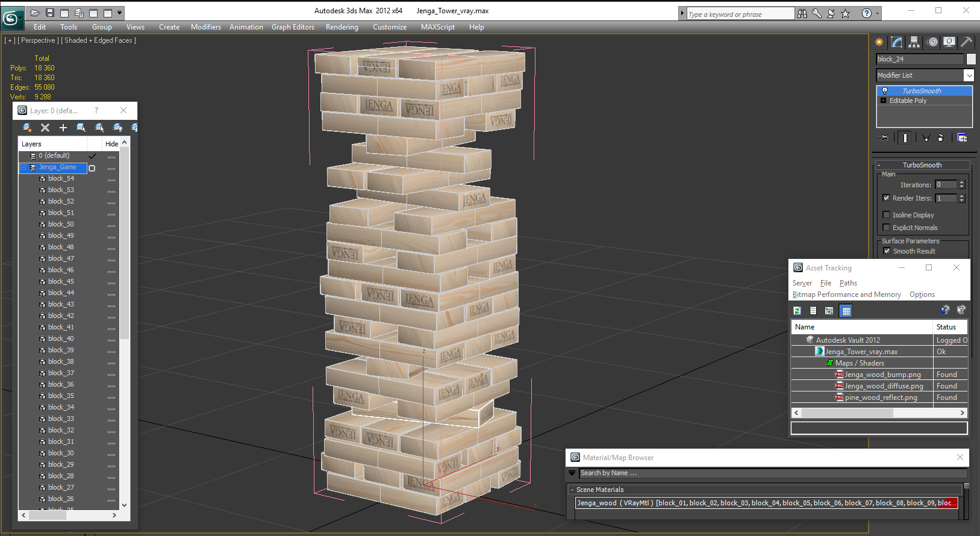Collapse Scene Materials group in Material Browser
This screenshot has height=536, width=980.
tap(572, 490)
